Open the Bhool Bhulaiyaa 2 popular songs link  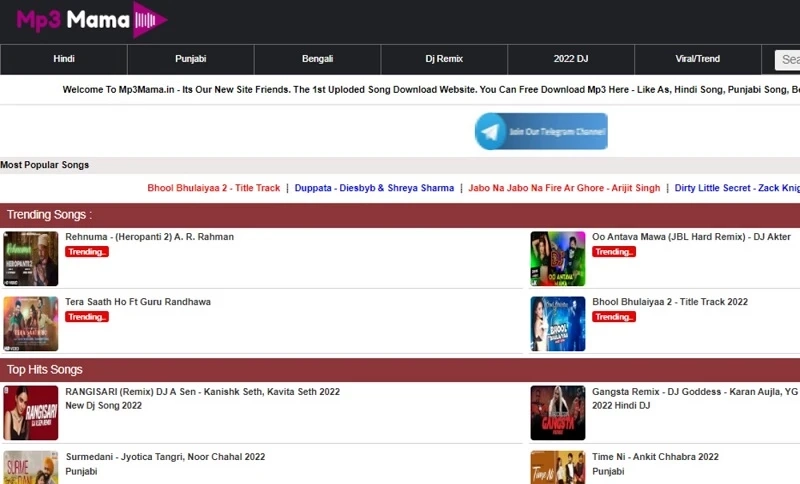[x=214, y=188]
